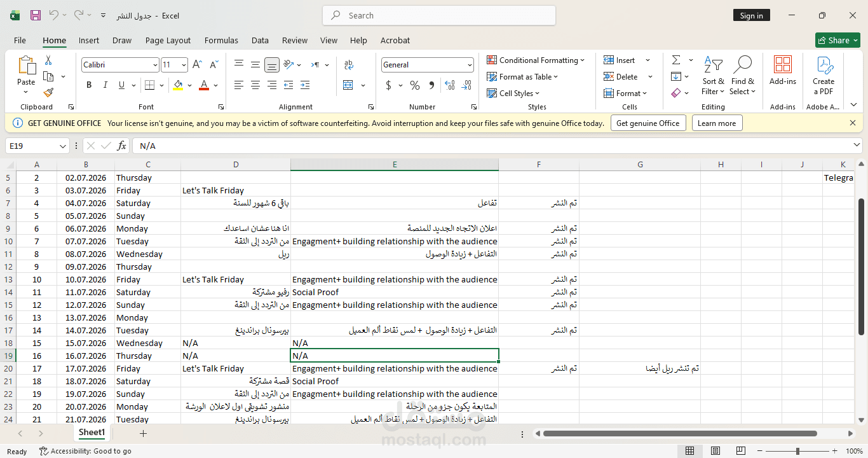Click the Format Painter brush icon

pyautogui.click(x=48, y=93)
